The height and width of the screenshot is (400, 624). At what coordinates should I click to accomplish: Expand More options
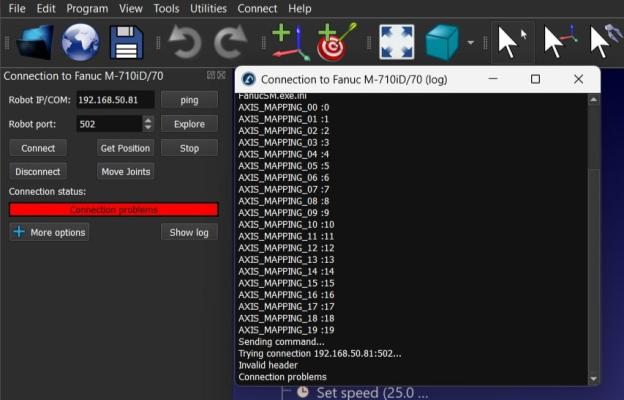point(49,232)
